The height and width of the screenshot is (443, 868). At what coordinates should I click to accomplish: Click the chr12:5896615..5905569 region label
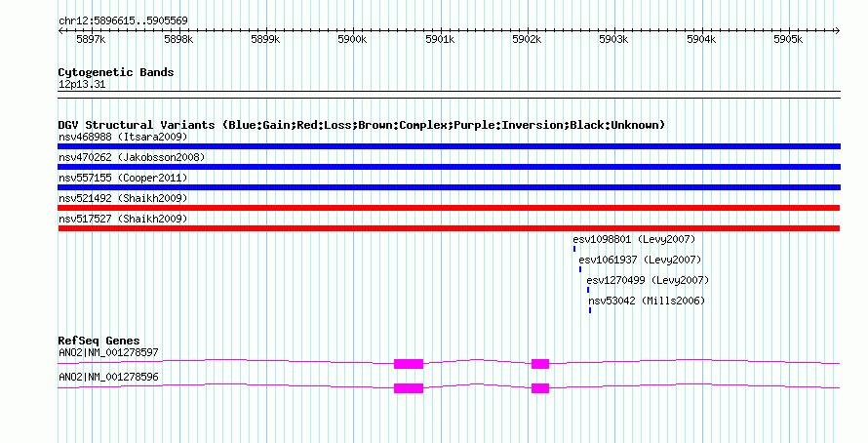[123, 21]
